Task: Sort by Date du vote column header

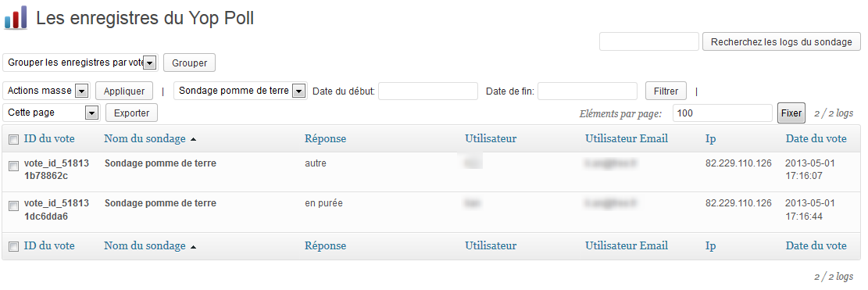Action: click(816, 139)
